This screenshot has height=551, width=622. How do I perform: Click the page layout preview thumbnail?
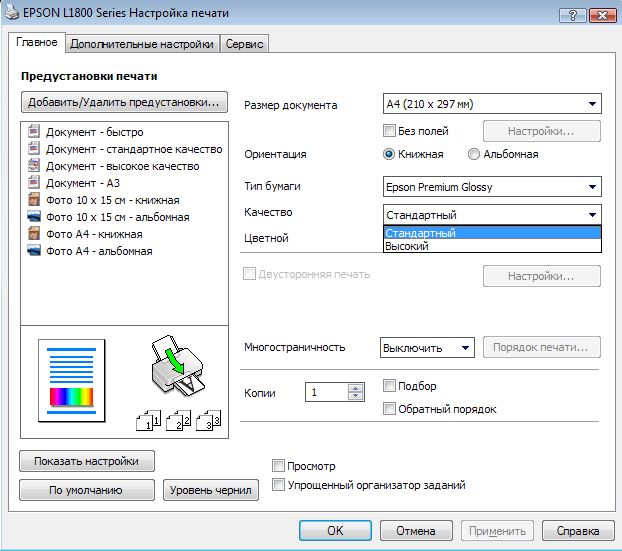(x=72, y=380)
